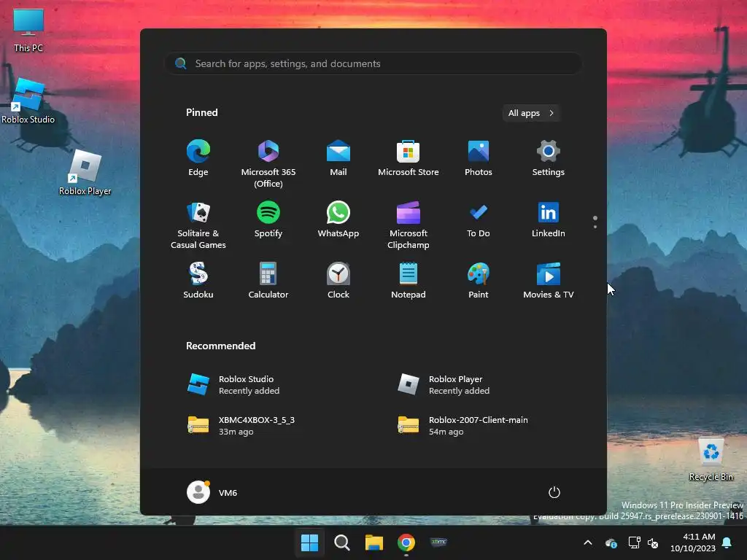Open clock and date in taskbar
747x560 pixels.
pos(693,542)
